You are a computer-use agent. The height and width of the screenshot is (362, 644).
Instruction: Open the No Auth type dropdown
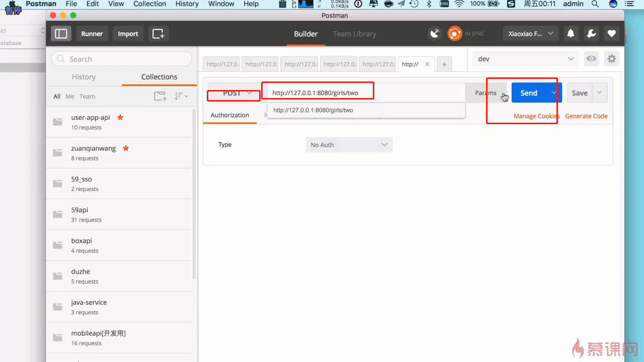[349, 145]
